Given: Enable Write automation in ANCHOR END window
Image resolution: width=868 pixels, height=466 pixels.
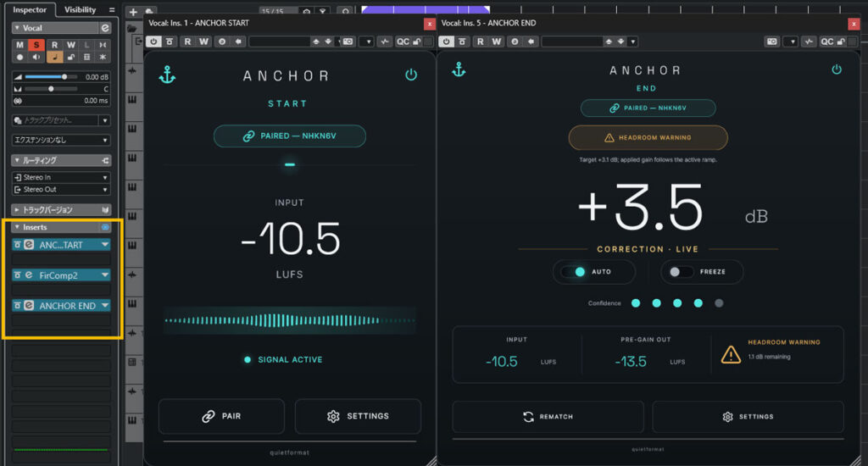Looking at the screenshot, I should point(497,42).
